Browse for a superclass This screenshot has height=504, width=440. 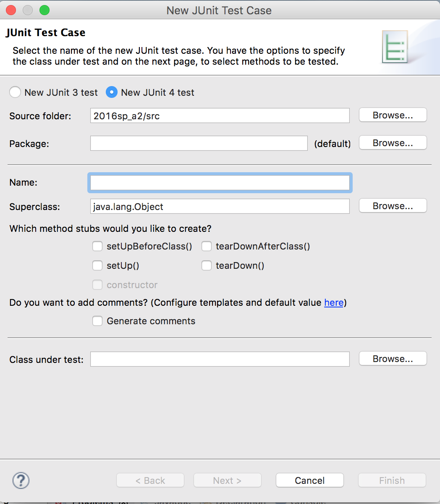392,205
